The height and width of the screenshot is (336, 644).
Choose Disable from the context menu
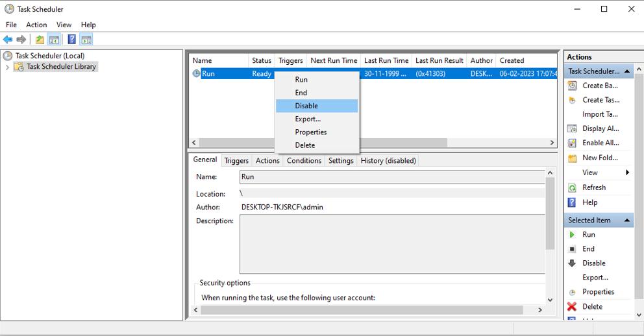pyautogui.click(x=306, y=106)
